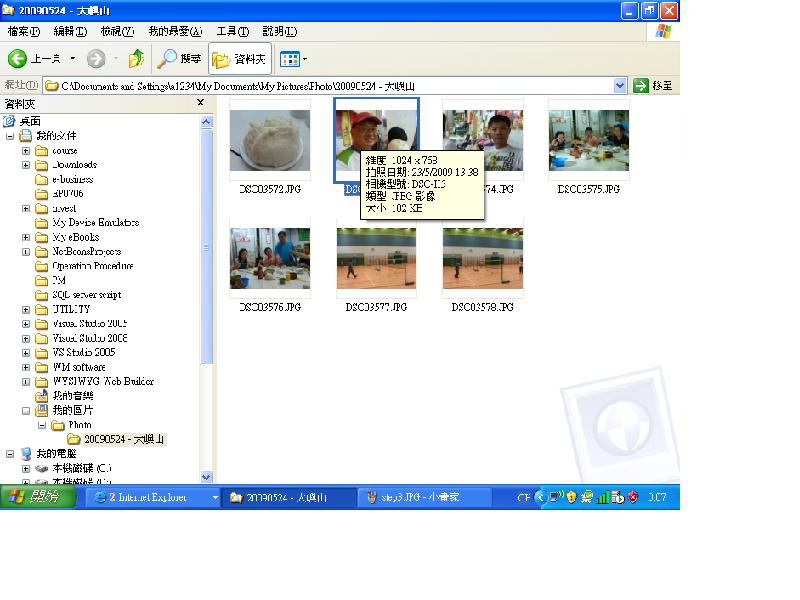
Task: Collapse the Photo folder in tree
Action: pos(42,425)
